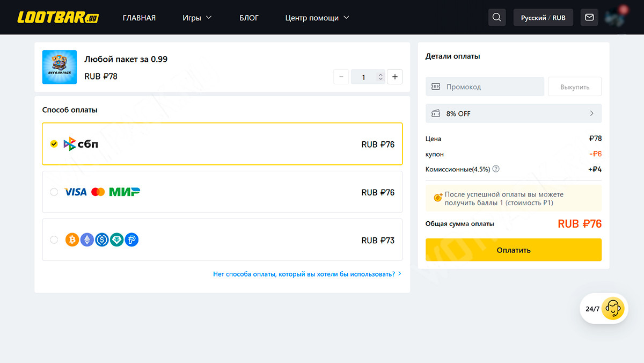Click the user profile avatar

614,17
